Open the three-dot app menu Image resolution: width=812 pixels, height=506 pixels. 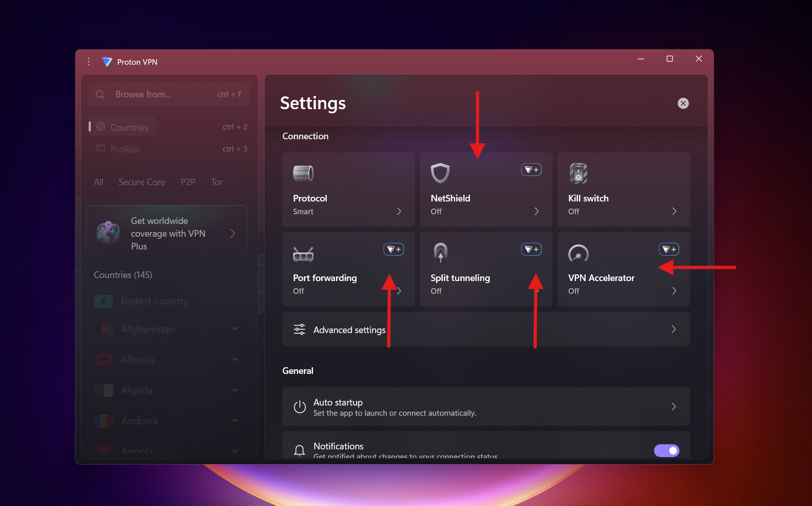tap(89, 62)
